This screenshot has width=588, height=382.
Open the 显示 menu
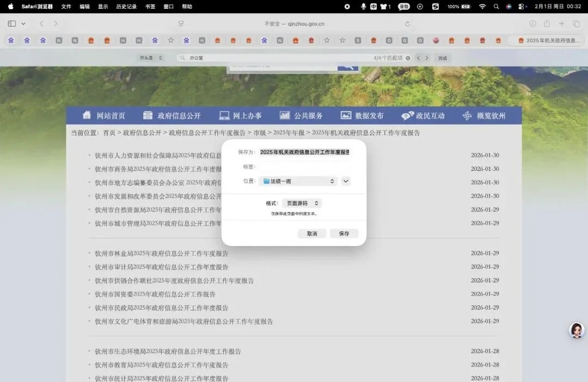(x=103, y=7)
